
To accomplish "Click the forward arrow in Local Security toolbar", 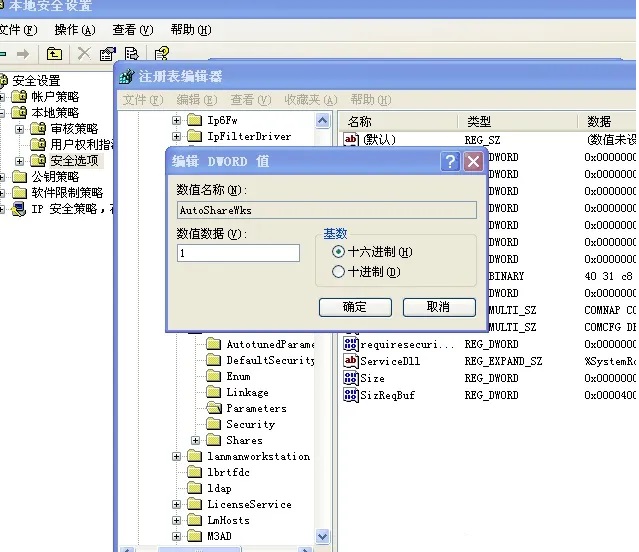I will (23, 54).
